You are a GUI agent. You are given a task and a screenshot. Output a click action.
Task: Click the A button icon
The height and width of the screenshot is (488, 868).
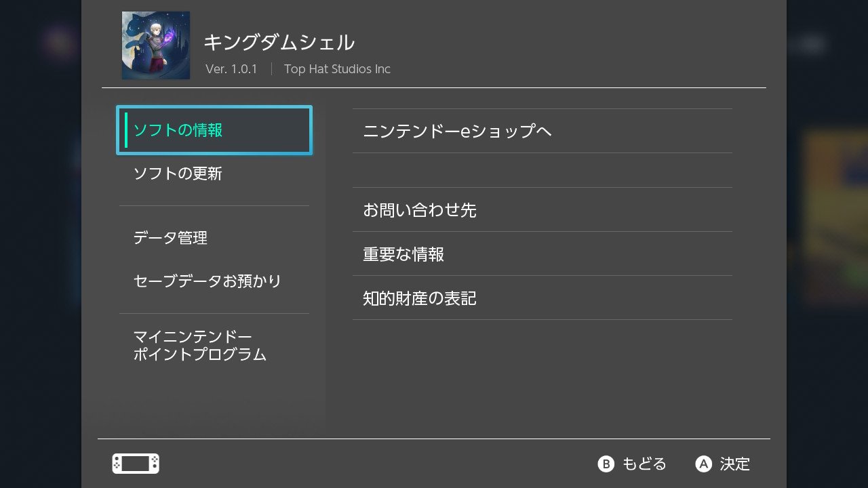[704, 464]
